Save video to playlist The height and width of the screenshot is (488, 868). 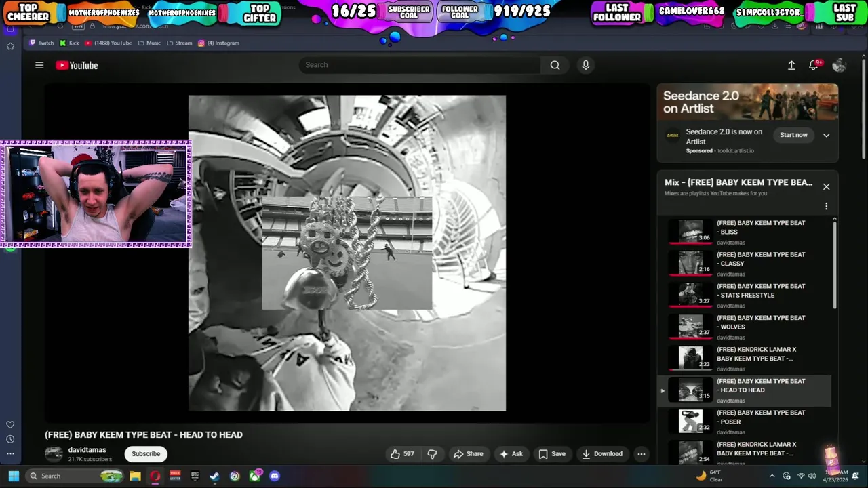[552, 454]
